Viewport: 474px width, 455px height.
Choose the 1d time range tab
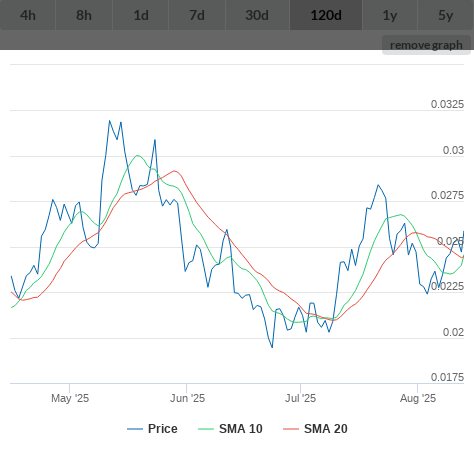tap(141, 15)
